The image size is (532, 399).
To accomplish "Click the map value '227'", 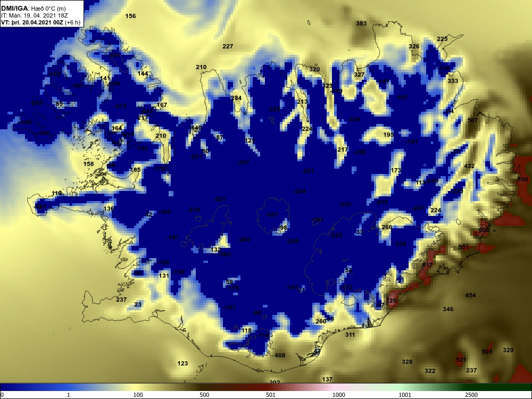I will click(x=228, y=46).
